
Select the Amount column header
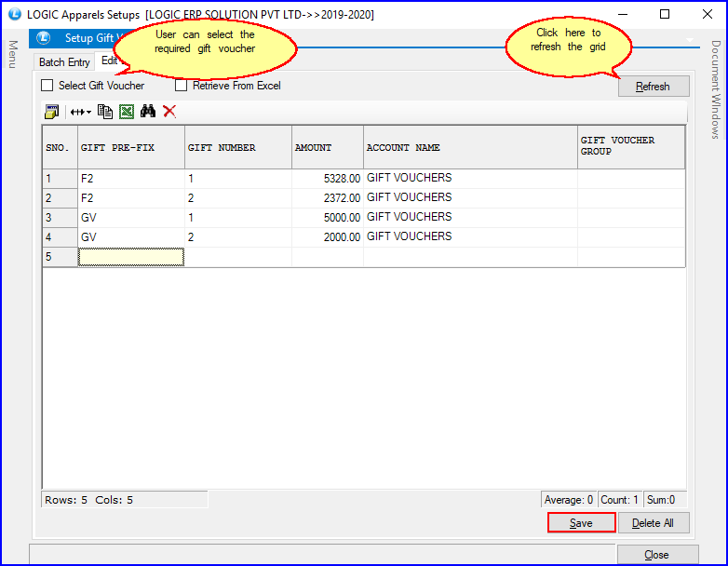click(x=327, y=147)
